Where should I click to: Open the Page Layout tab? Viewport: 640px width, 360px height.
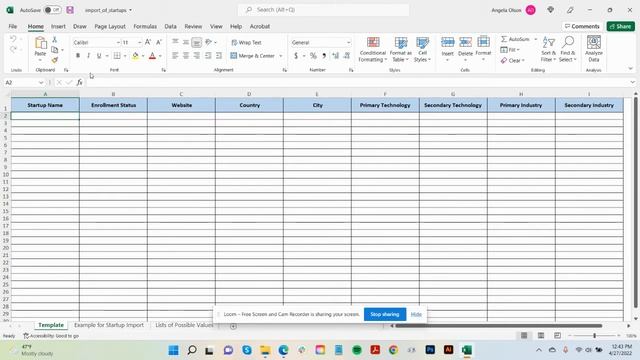110,26
